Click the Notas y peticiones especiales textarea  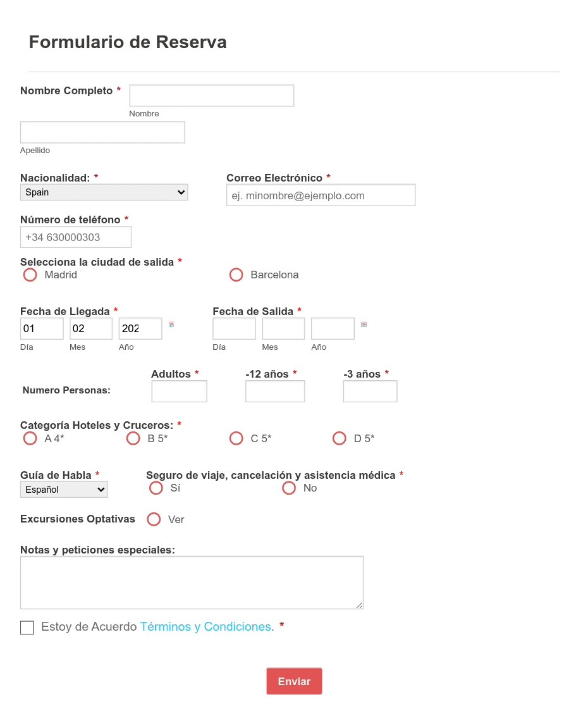tap(192, 582)
